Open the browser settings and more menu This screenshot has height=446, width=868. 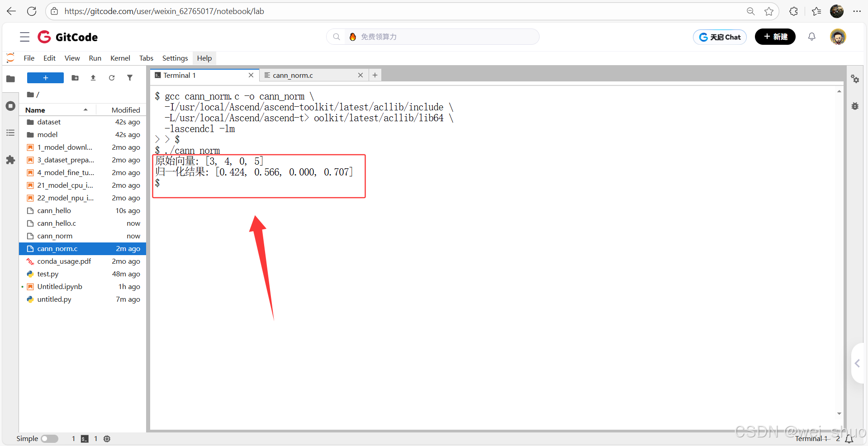857,11
